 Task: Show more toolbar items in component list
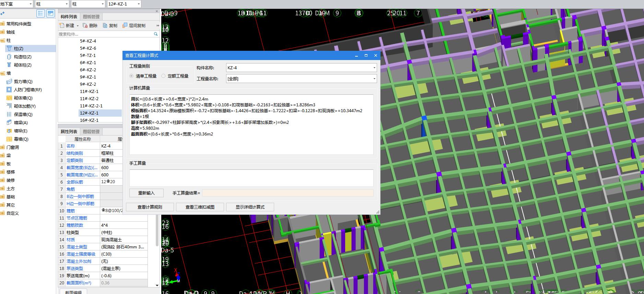pyautogui.click(x=158, y=25)
